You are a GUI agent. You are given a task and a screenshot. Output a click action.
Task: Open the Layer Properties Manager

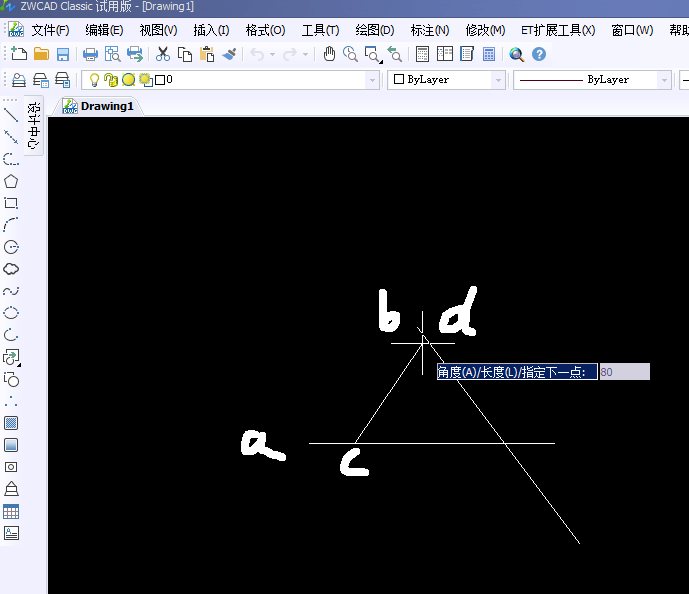pyautogui.click(x=17, y=80)
